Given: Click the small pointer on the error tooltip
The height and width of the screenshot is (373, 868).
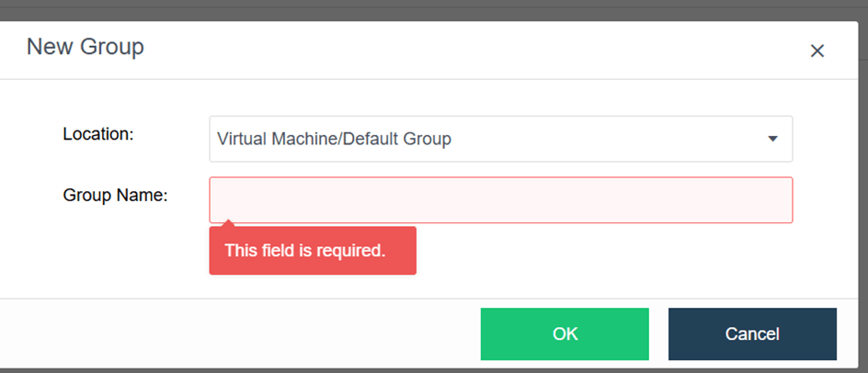Looking at the screenshot, I should pos(228,223).
